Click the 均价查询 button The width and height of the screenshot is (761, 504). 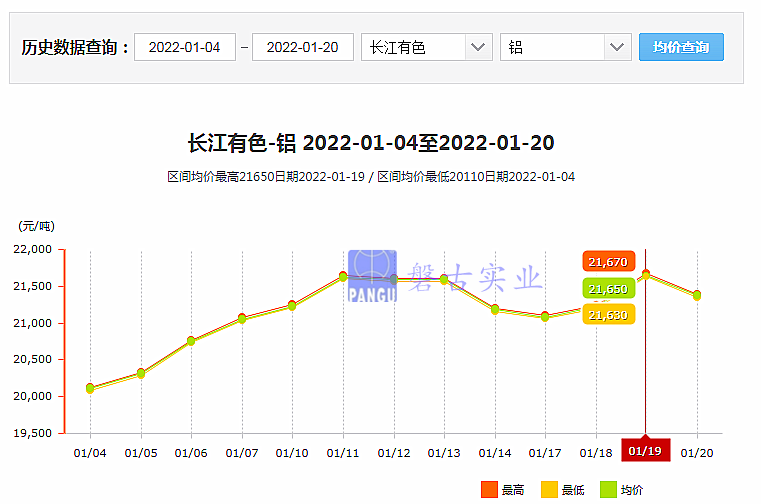click(681, 47)
